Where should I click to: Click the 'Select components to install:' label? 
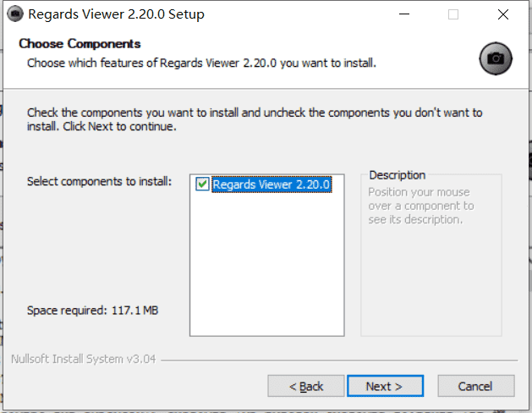point(100,182)
